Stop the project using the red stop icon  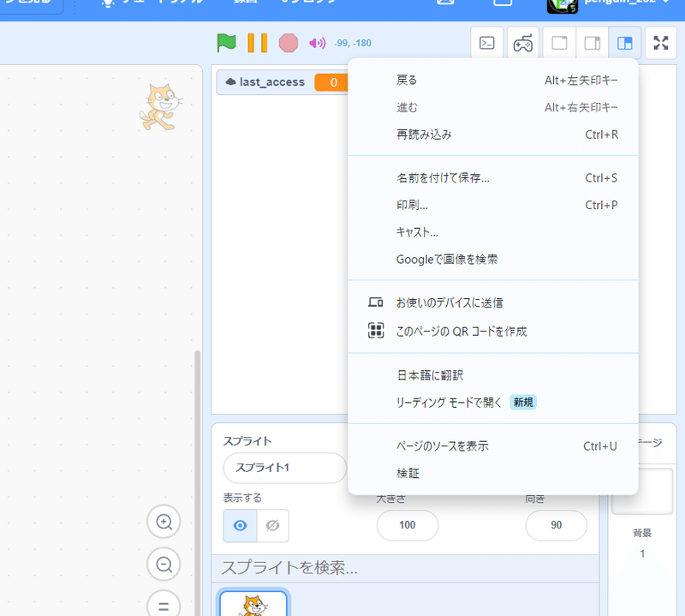click(288, 42)
